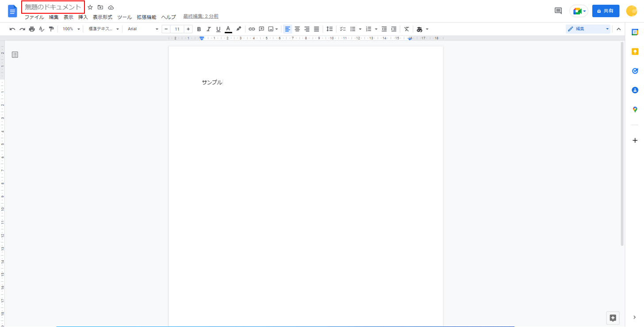Align text left
The image size is (644, 327).
pos(287,29)
